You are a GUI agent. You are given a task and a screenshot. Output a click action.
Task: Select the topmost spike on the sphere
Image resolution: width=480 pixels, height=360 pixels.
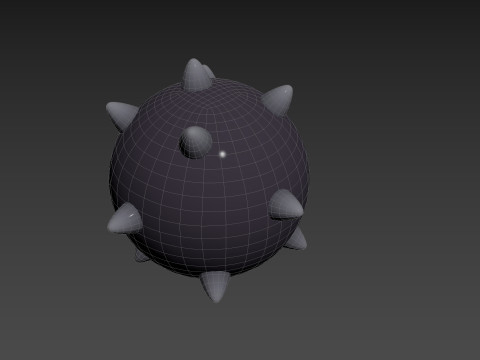pos(196,75)
